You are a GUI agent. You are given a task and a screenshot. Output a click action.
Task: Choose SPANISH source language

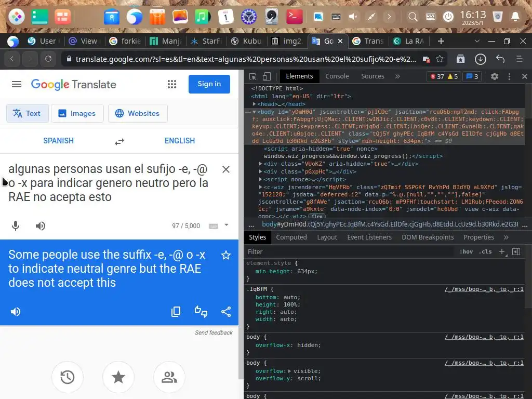(x=58, y=141)
